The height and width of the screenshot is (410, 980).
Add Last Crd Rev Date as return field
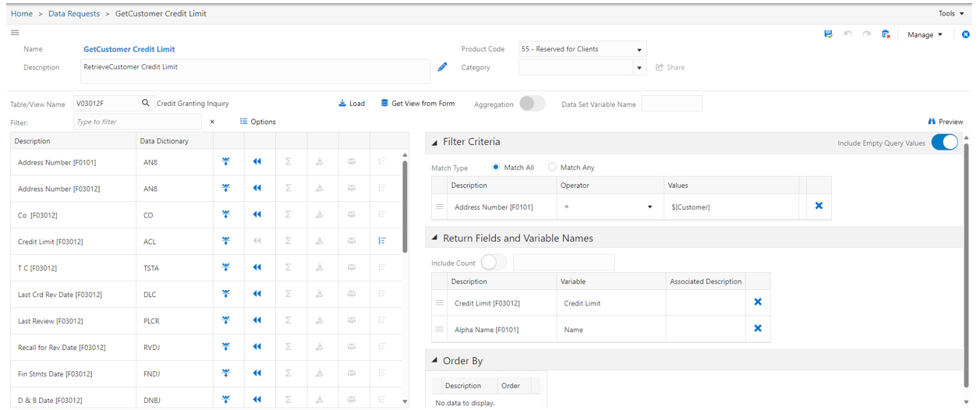click(x=256, y=295)
